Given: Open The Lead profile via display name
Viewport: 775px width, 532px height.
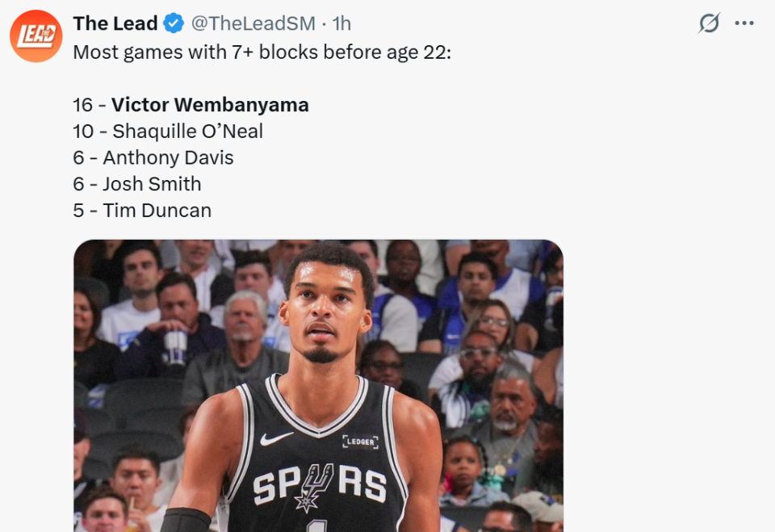Looking at the screenshot, I should (115, 24).
